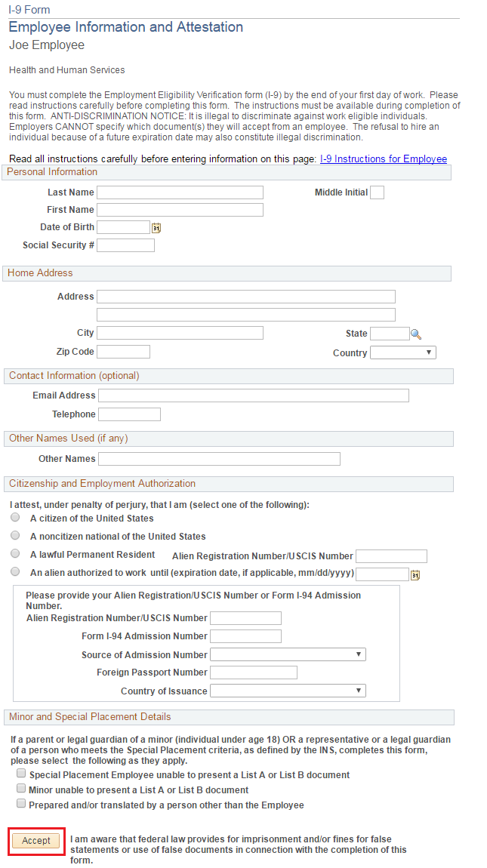The image size is (487, 868).
Task: Open the Country dropdown
Action: point(403,352)
